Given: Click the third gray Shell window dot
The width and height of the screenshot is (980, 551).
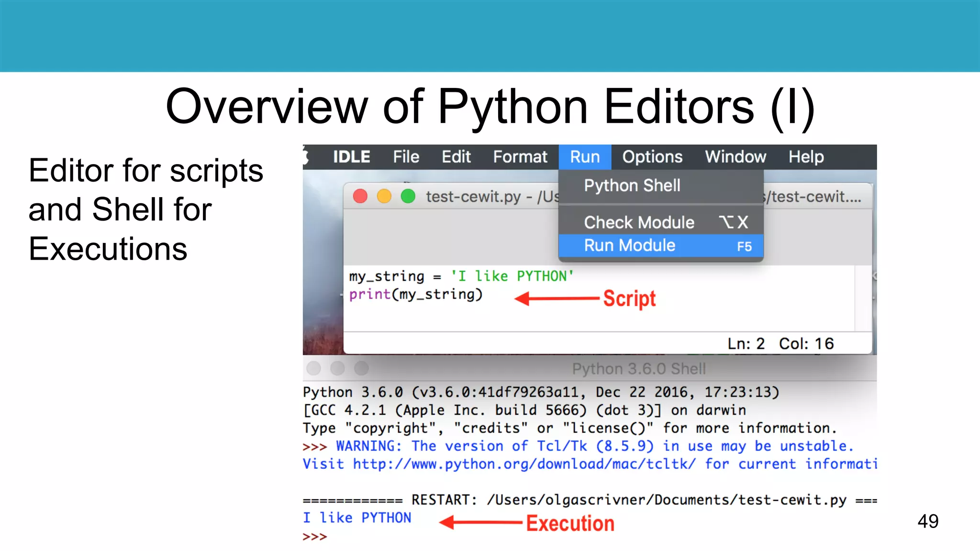Looking at the screenshot, I should point(362,368).
